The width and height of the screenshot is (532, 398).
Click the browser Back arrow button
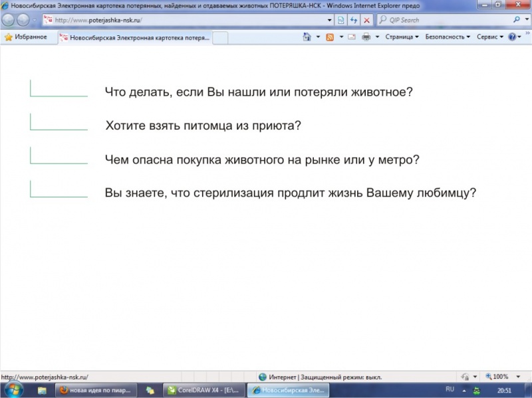[x=9, y=20]
